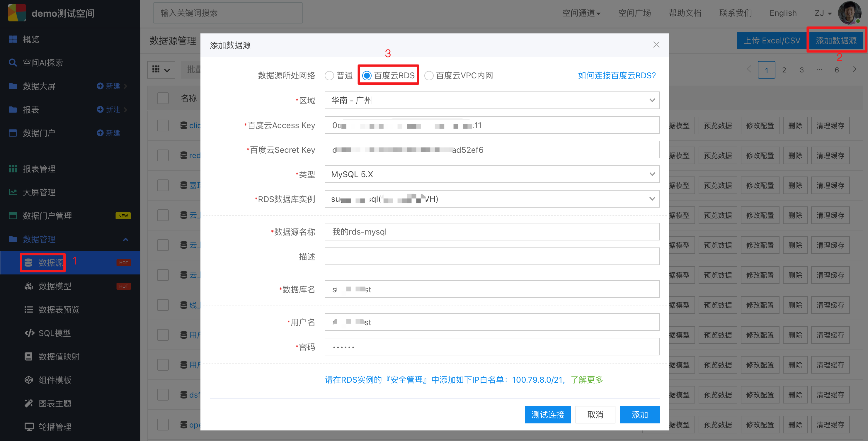
Task: Click the 大屏管理 chart icon
Action: [13, 192]
